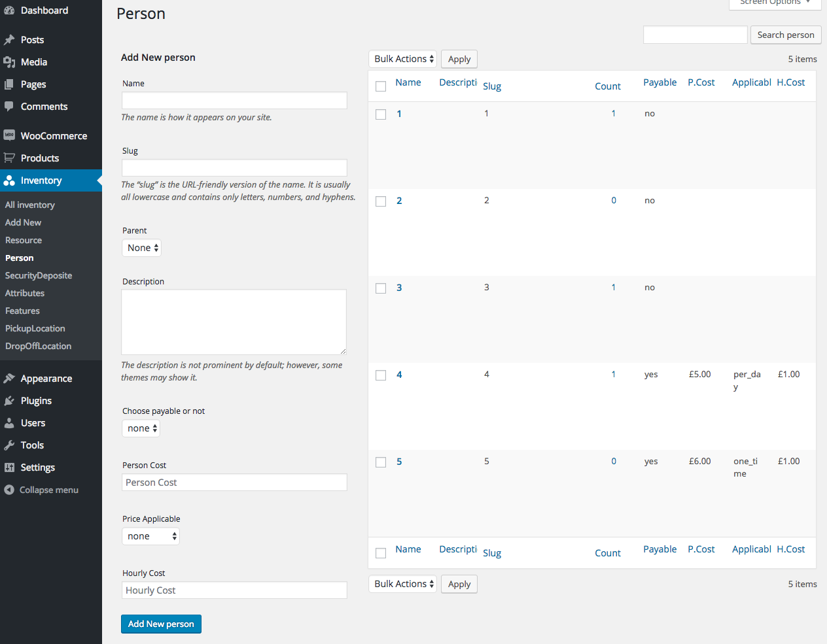Click the Add New person button

[x=161, y=624]
